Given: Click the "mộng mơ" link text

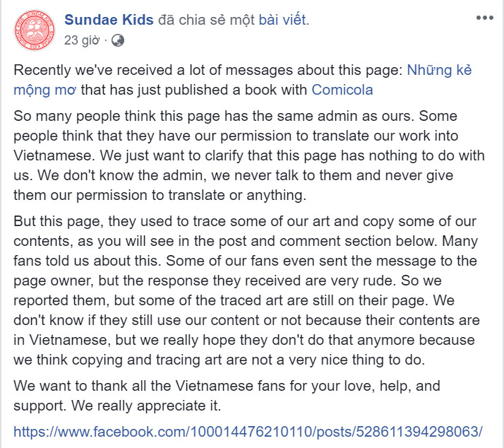Looking at the screenshot, I should click(x=44, y=90).
